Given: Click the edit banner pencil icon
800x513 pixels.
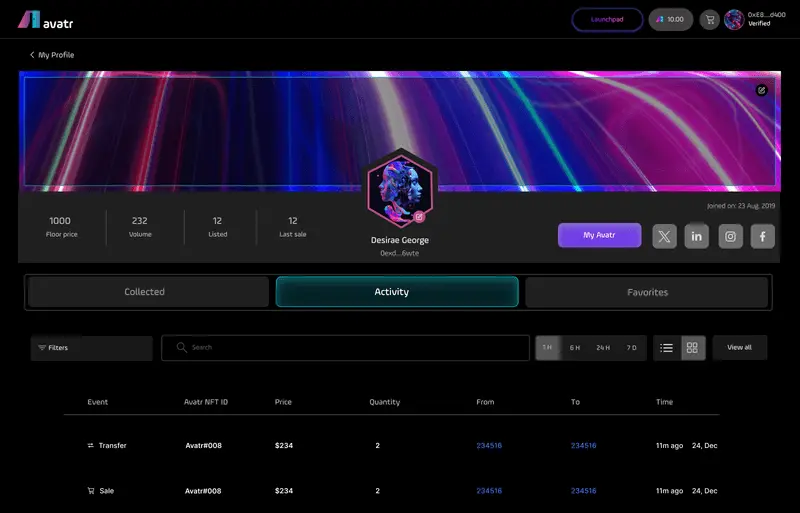Looking at the screenshot, I should click(x=761, y=90).
